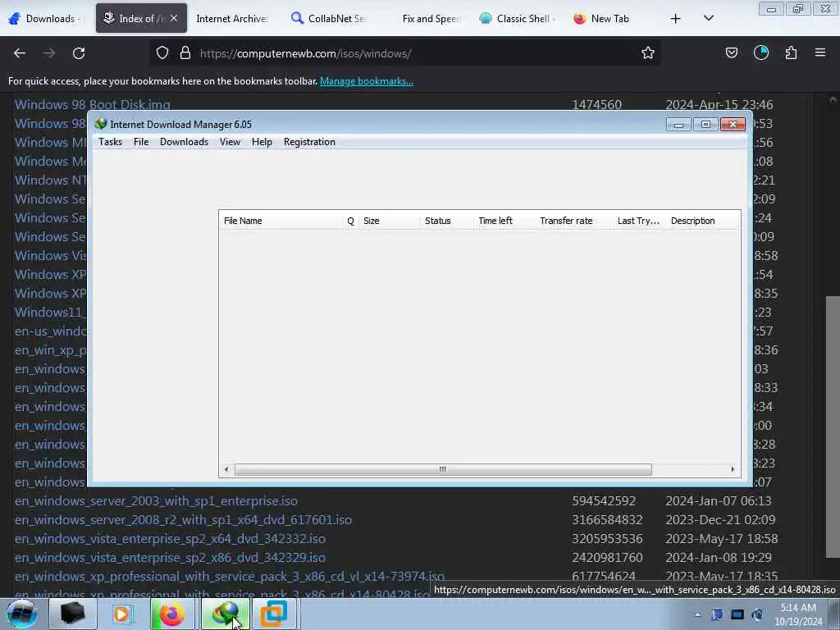
Task: Open the Registration menu in IDM
Action: point(309,142)
